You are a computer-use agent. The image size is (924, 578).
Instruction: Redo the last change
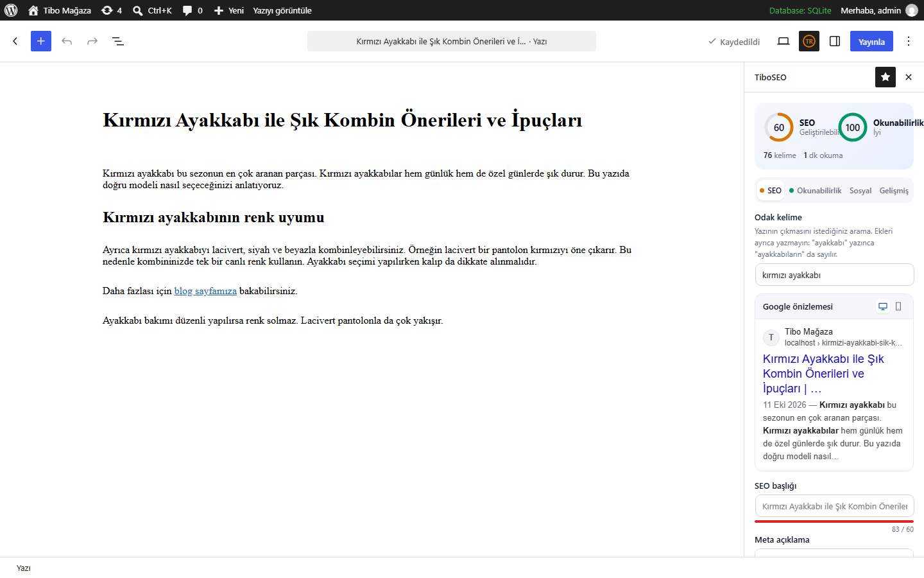click(x=92, y=41)
